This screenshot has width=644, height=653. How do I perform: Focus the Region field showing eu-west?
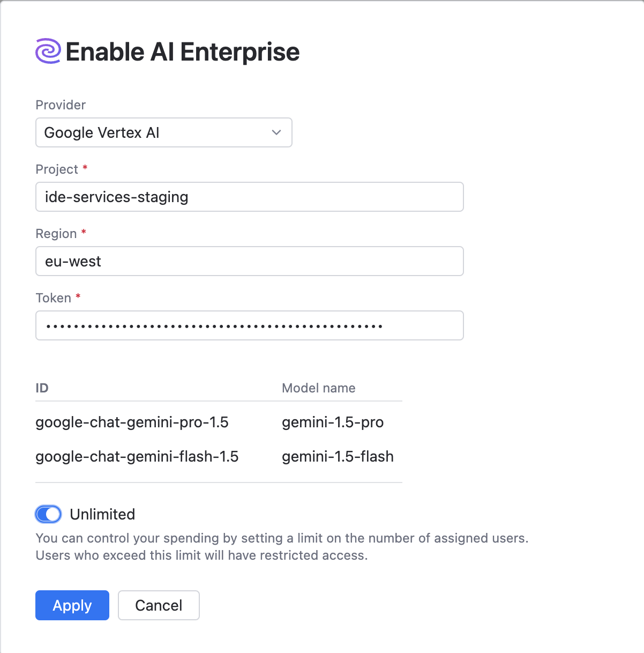coord(249,261)
